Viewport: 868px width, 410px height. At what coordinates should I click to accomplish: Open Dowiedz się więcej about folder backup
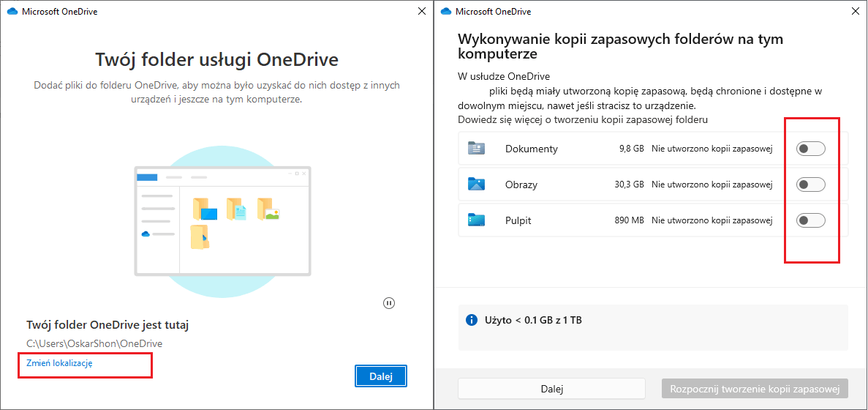pos(583,119)
